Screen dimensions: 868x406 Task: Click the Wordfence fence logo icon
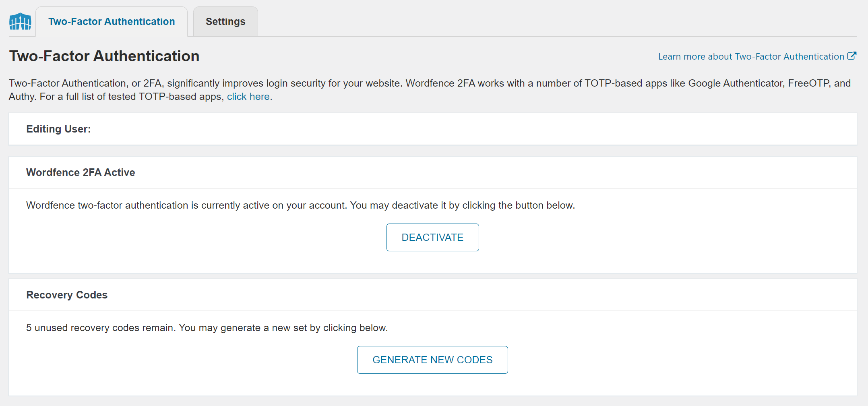(x=20, y=21)
